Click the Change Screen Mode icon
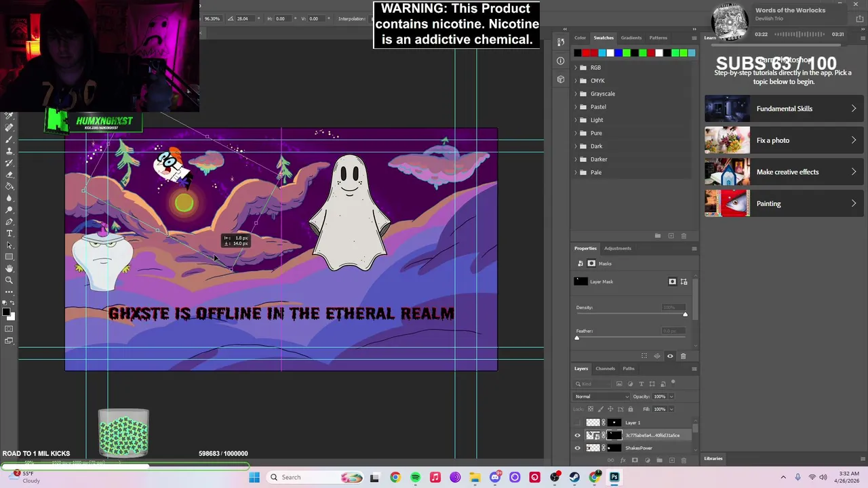 [9, 340]
